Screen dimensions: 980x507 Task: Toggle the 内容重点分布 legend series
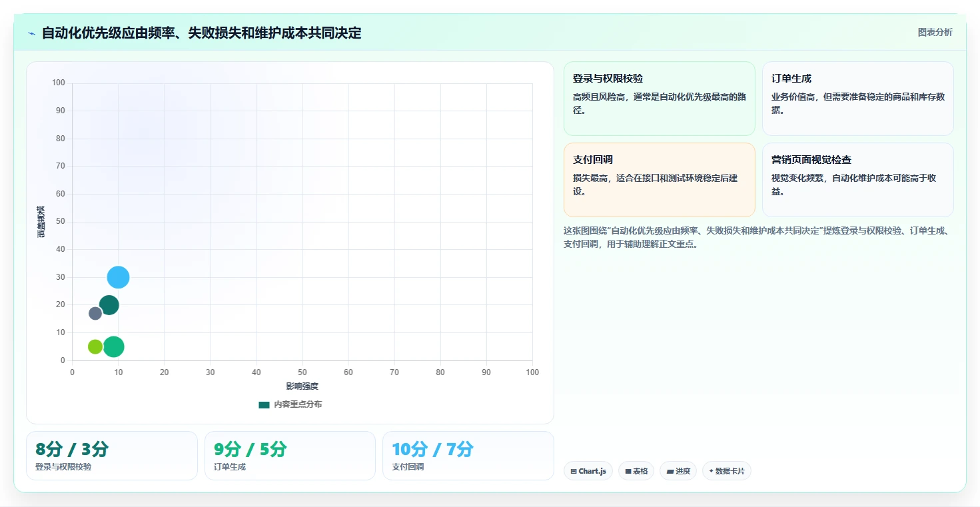pyautogui.click(x=290, y=404)
